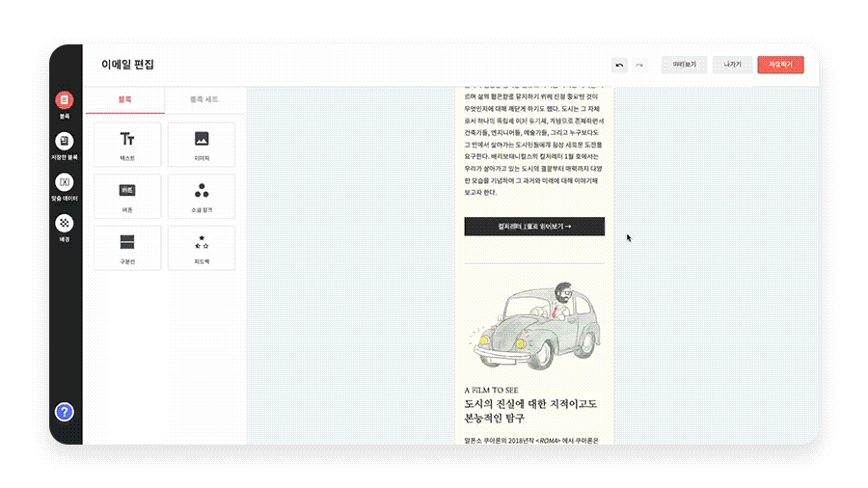Click the red 저장하기 save button
Viewport: 868px width, 488px height.
click(780, 65)
